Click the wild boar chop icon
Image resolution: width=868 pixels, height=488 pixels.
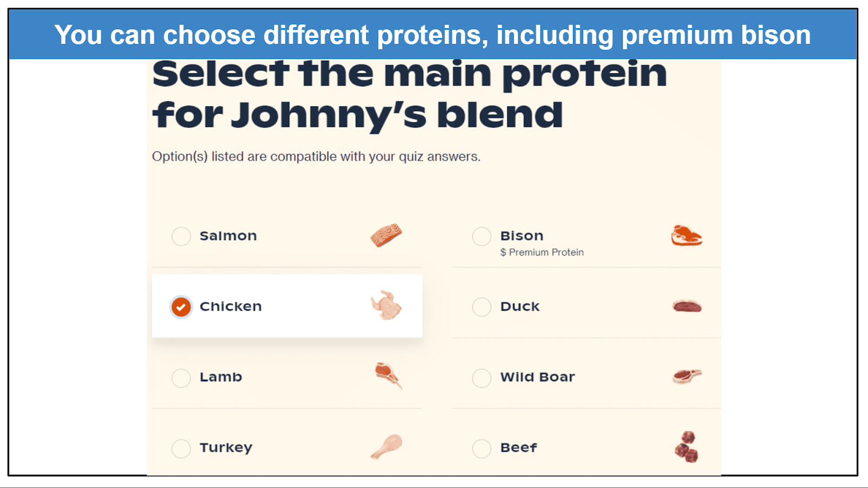(687, 376)
